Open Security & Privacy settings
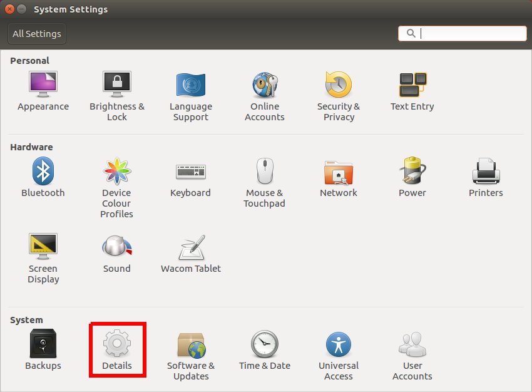Image resolution: width=532 pixels, height=392 pixels. (x=339, y=96)
